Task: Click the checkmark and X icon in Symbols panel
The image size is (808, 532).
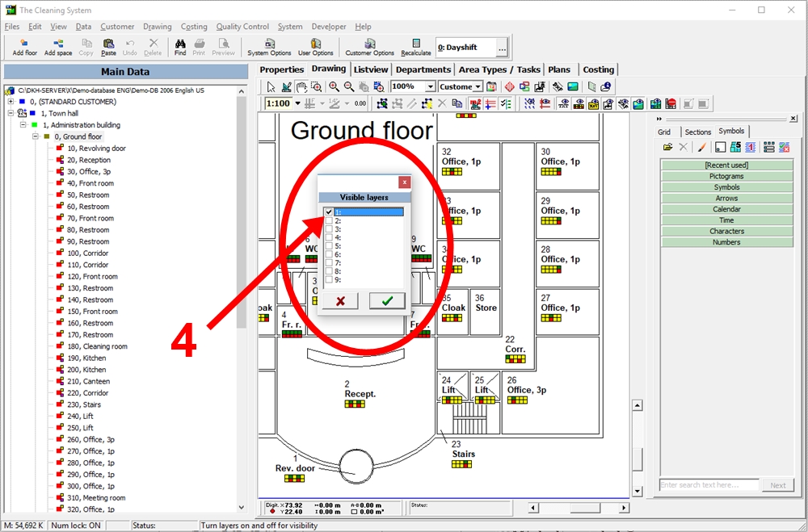Action: [785, 148]
